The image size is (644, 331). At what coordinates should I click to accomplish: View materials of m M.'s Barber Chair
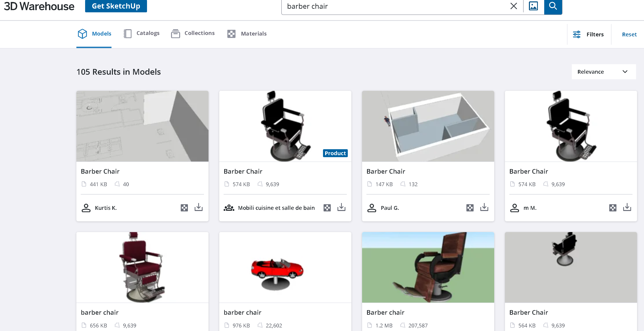pos(613,208)
